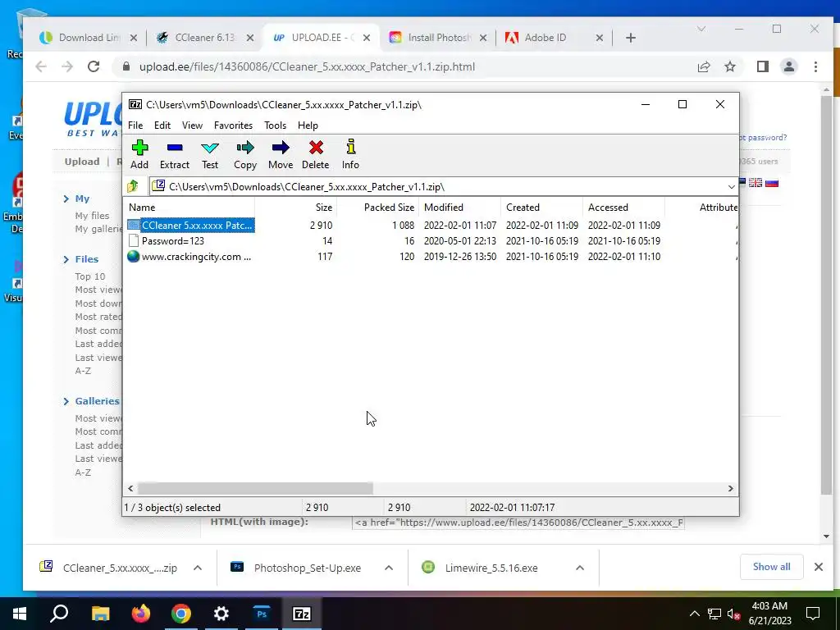Open the View menu
Viewport: 840px width, 630px height.
(x=192, y=126)
